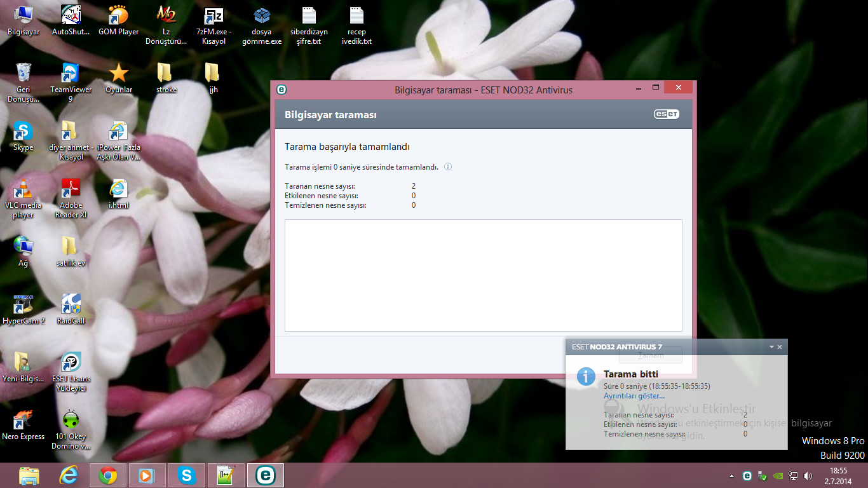Click the scan duration info icon
This screenshot has height=488, width=868.
pos(448,167)
